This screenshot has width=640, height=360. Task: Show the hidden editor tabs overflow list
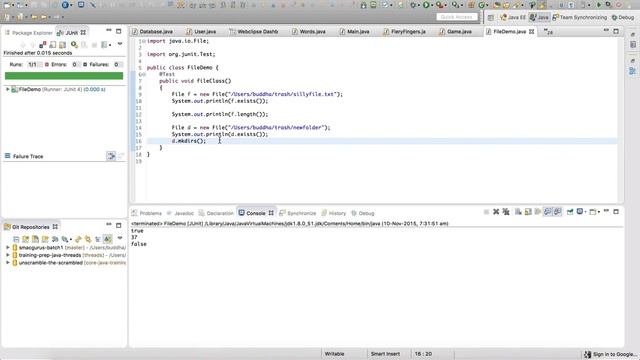pos(548,31)
